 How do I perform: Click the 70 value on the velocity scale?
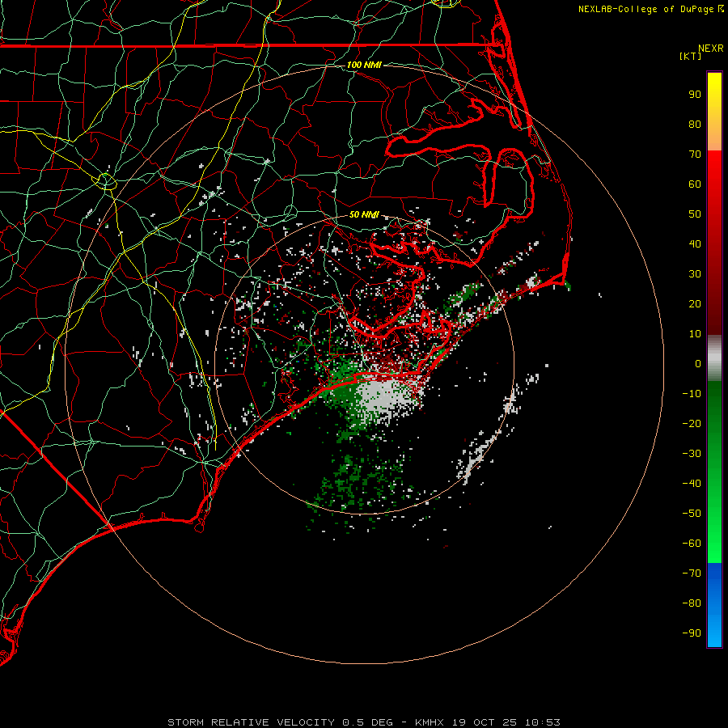695,154
